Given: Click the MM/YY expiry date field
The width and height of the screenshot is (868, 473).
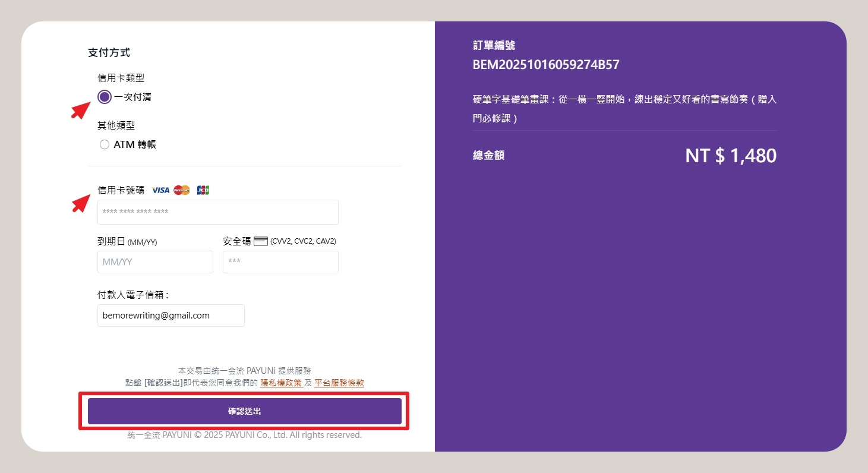Looking at the screenshot, I should pos(155,261).
